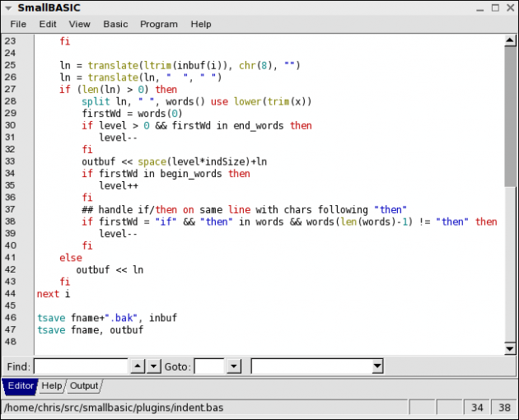
Task: Click the Goto arrow button
Action: pyautogui.click(x=234, y=366)
